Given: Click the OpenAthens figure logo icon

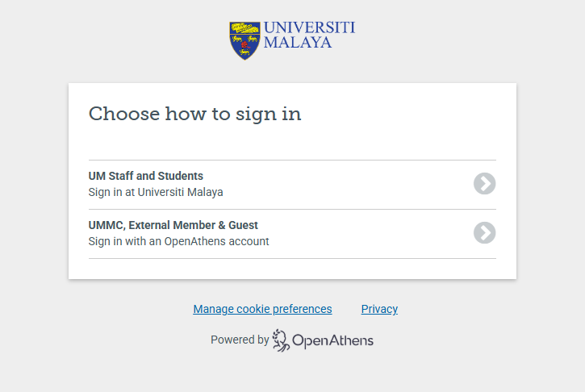Looking at the screenshot, I should pos(281,340).
